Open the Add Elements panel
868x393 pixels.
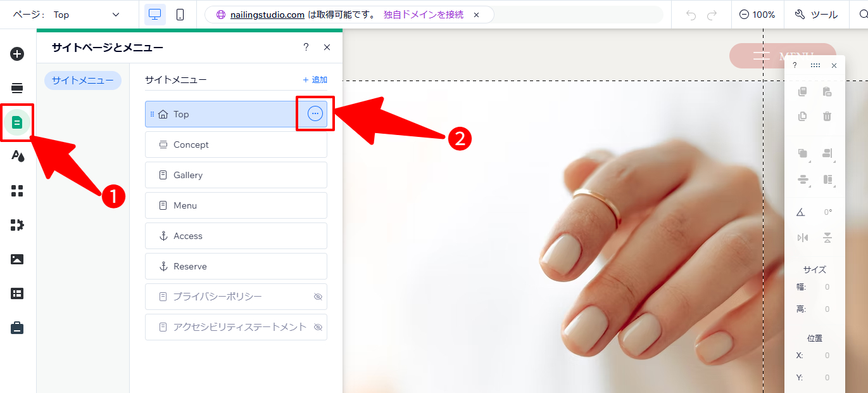[x=17, y=53]
